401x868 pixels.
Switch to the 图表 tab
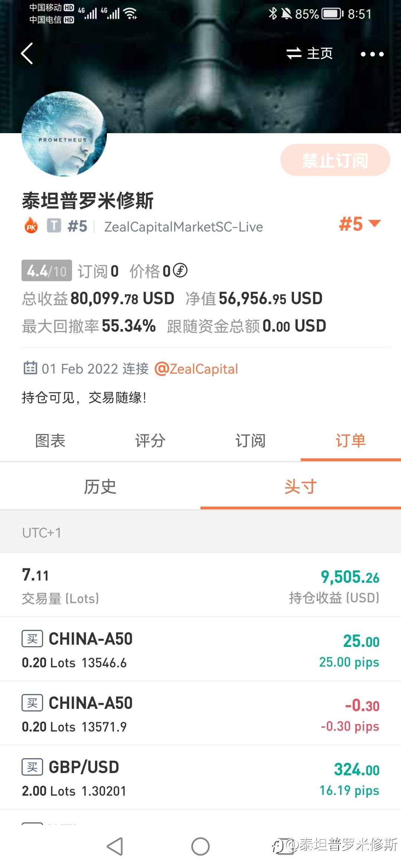tap(50, 441)
